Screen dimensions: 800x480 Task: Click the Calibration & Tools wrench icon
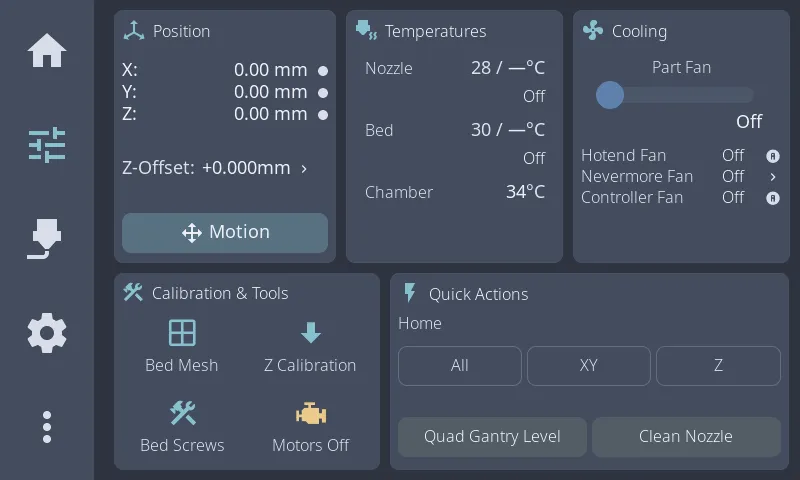133,292
